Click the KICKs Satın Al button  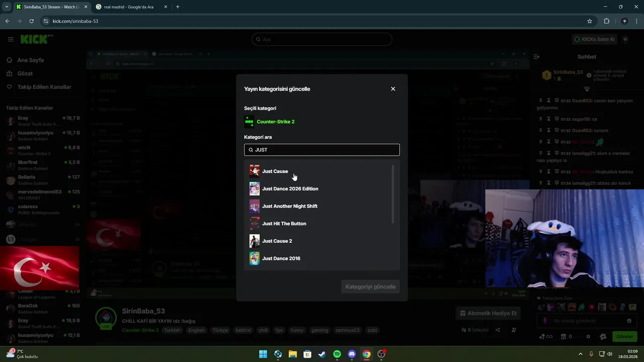tap(595, 39)
